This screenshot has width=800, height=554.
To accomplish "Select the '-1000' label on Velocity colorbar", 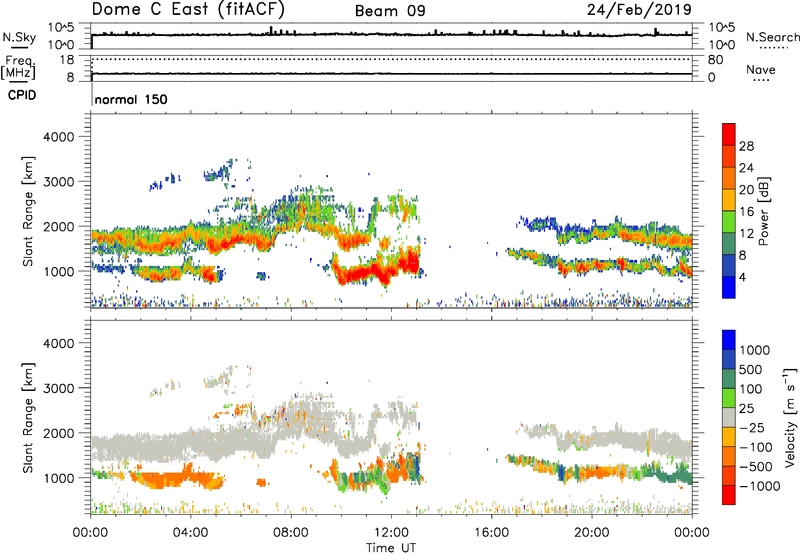I will (x=759, y=486).
